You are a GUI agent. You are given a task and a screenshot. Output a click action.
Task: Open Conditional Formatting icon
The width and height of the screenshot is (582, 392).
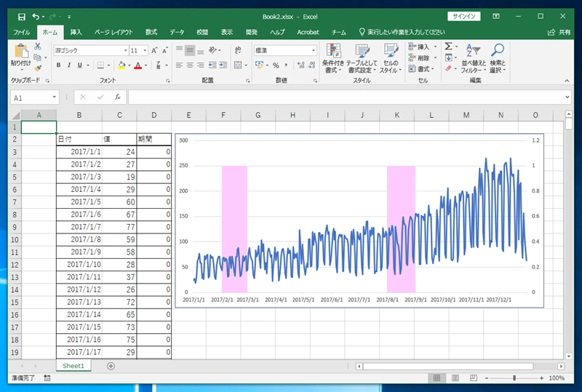[x=333, y=50]
